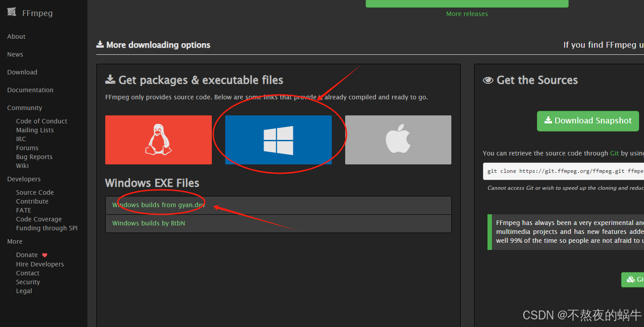Screen dimensions: 644x327
Task: Click the Download Snapshot button
Action: point(588,121)
